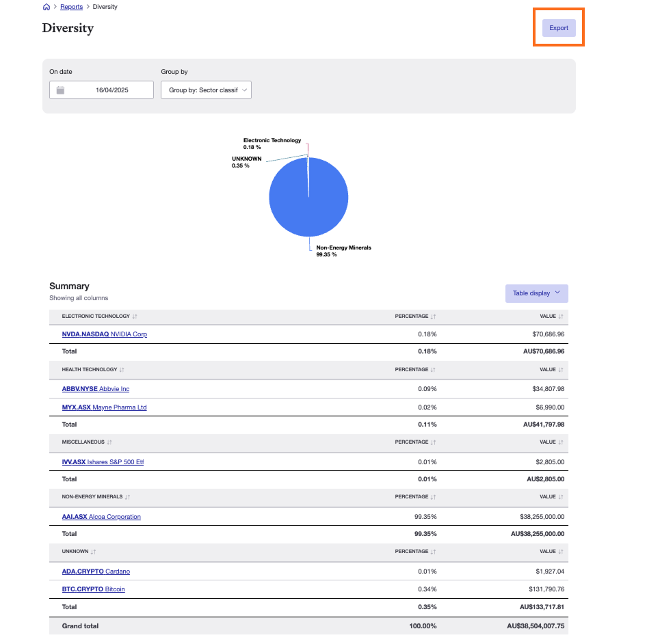Open the calendar icon in the date field
The width and height of the screenshot is (660, 644).
tap(59, 90)
